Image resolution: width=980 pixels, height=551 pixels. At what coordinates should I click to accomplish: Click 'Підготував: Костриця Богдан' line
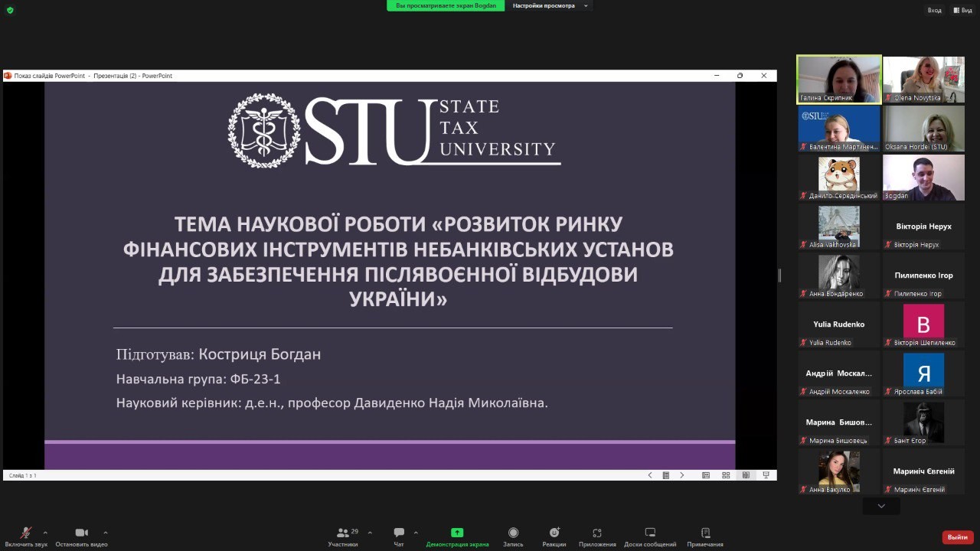[218, 354]
